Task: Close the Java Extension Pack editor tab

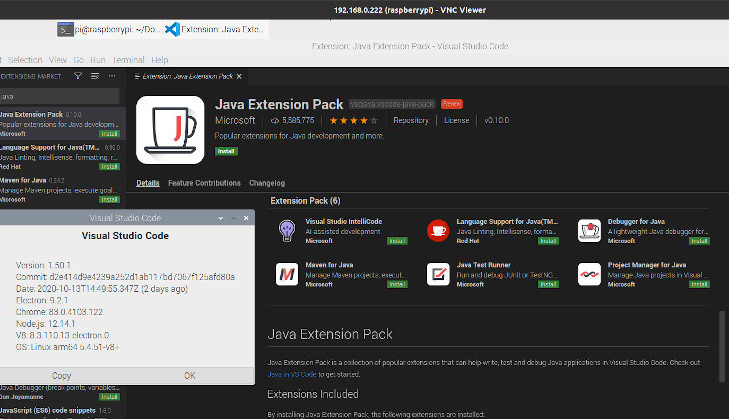Action: [239, 76]
